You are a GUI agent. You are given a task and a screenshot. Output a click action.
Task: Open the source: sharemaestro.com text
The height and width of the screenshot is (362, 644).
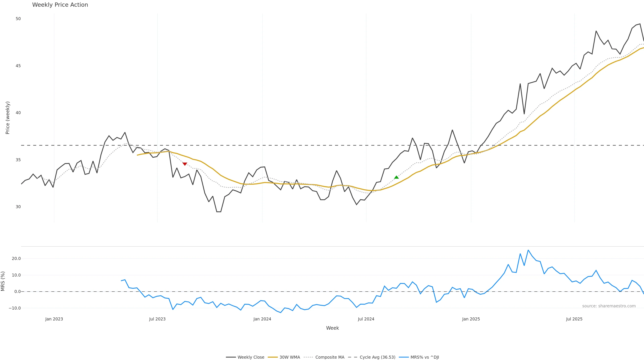click(609, 306)
